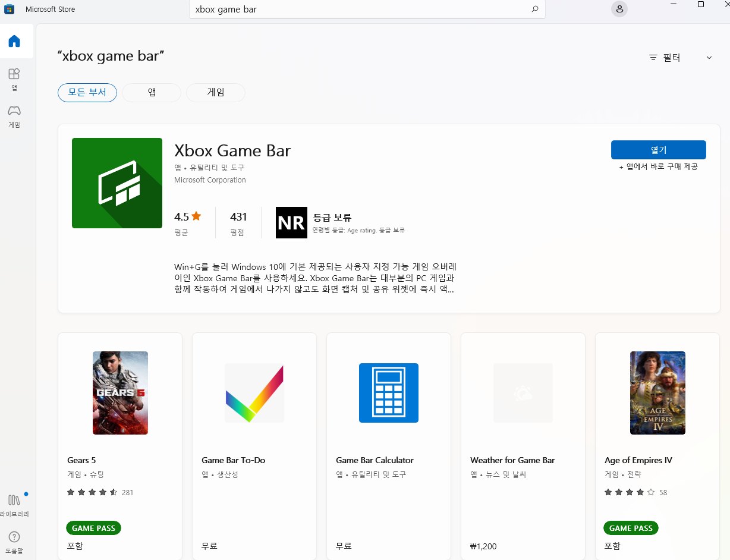Open the Game Bar Calculator blue icon
This screenshot has width=730, height=560.
(389, 393)
